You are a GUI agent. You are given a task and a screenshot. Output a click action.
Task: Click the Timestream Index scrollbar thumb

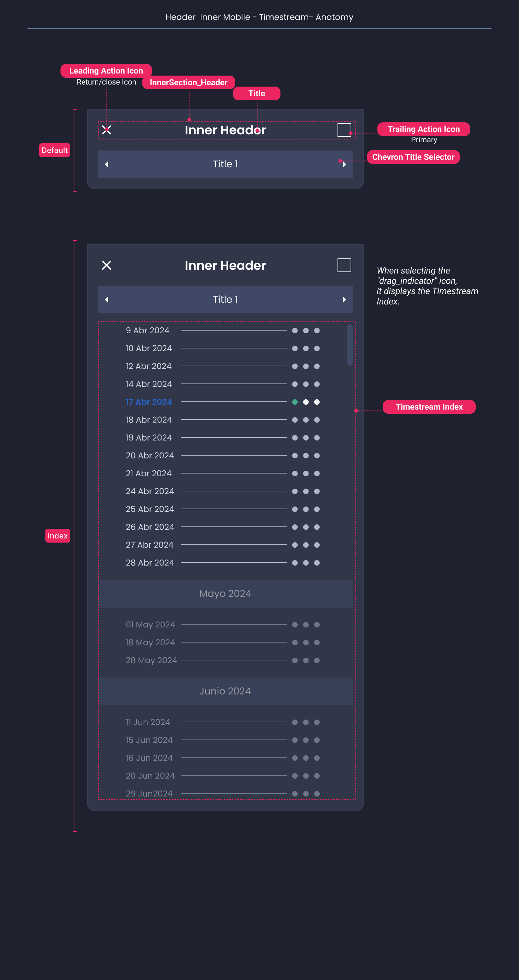[349, 345]
